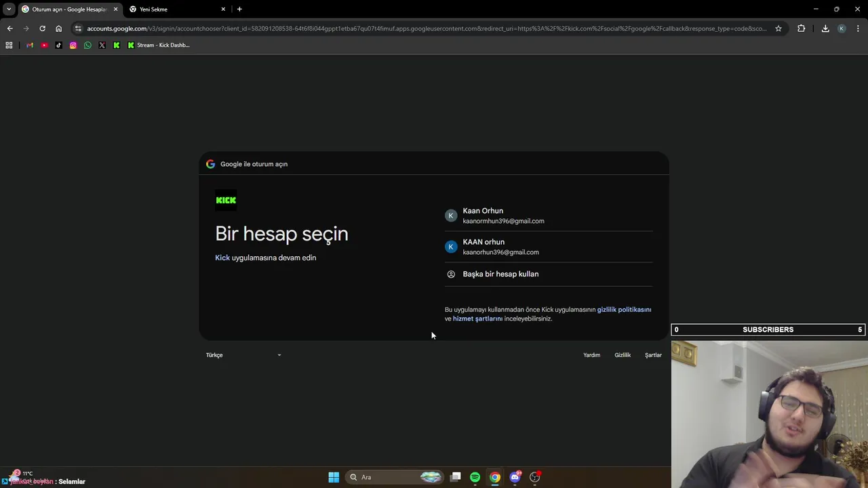The image size is (868, 488).
Task: Open the YouTube bookmark
Action: pyautogui.click(x=44, y=45)
